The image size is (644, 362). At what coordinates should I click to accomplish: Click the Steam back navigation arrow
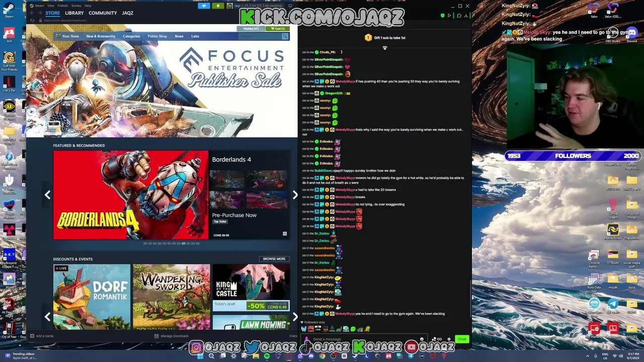tap(32, 13)
